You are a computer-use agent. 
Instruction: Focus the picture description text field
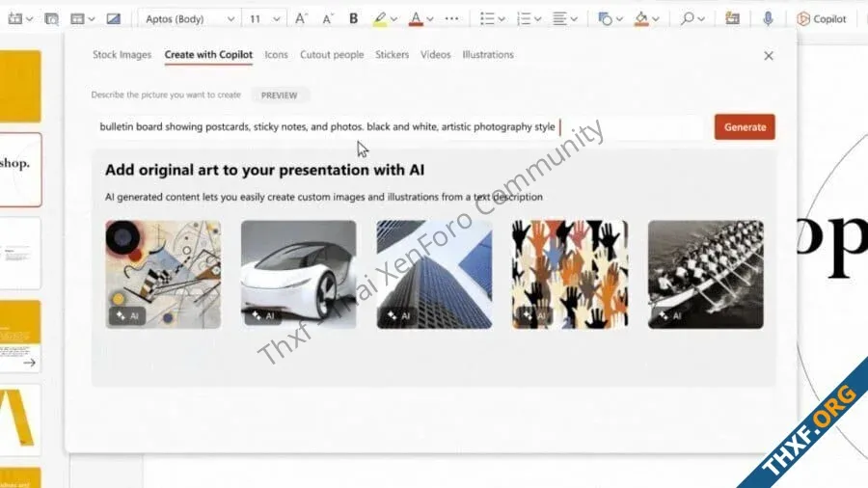click(398, 126)
